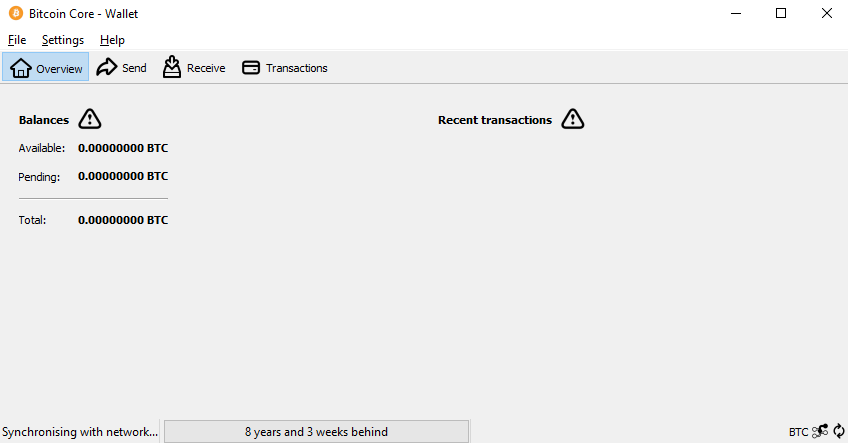Open the Receive page
The height and width of the screenshot is (443, 848).
194,68
